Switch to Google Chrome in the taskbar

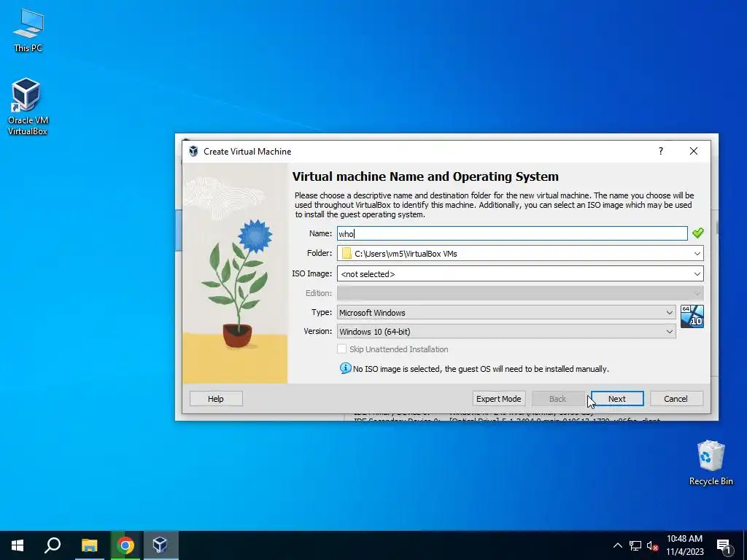(x=125, y=545)
